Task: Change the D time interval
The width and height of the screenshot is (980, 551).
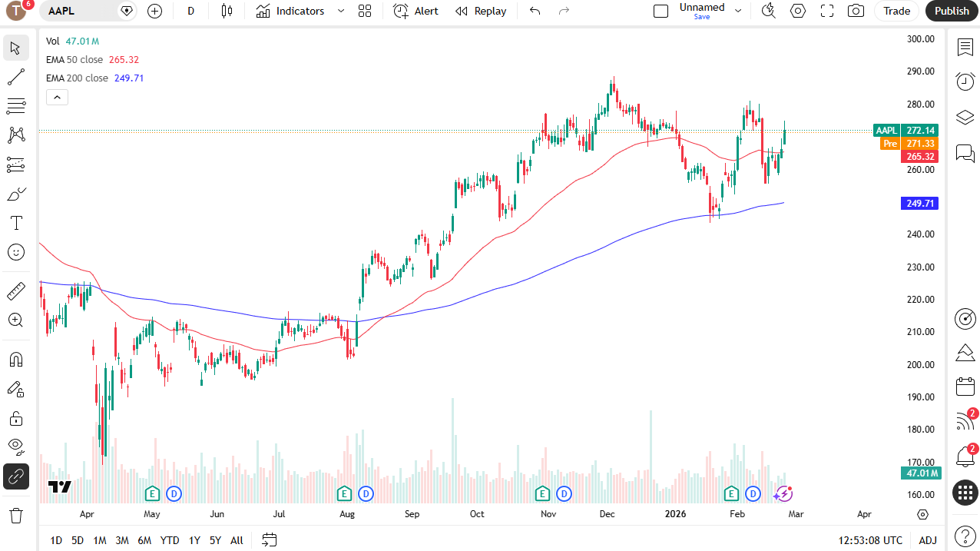Action: pos(191,11)
